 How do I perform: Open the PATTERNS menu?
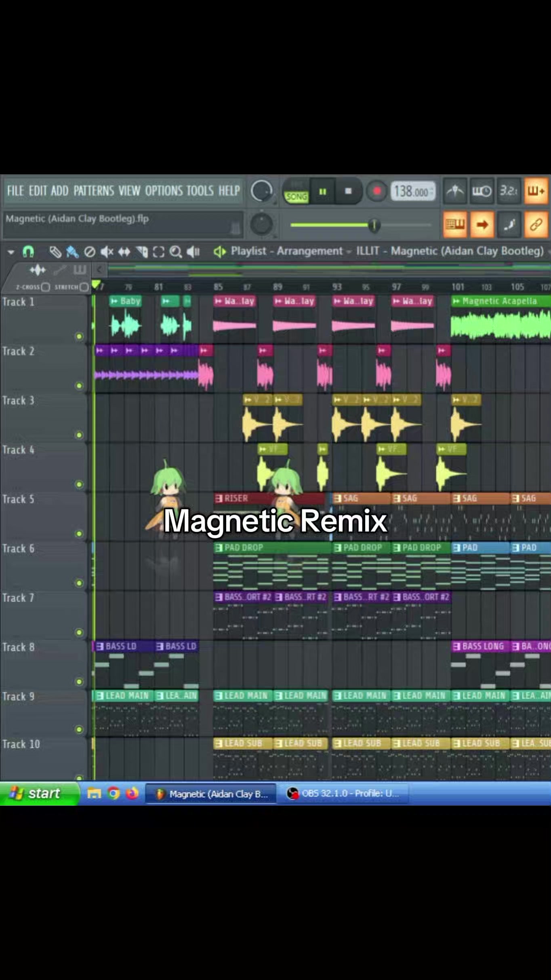pyautogui.click(x=94, y=191)
